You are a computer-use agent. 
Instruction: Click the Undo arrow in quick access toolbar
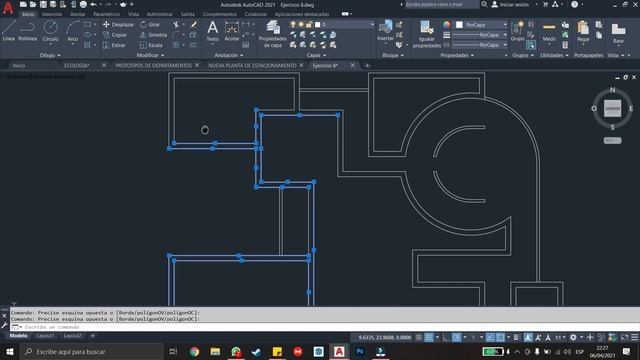(93, 4)
